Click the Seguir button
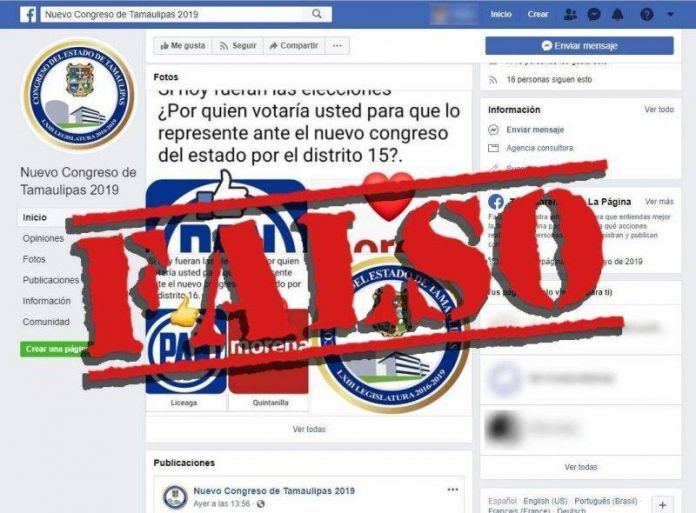 pyautogui.click(x=238, y=46)
